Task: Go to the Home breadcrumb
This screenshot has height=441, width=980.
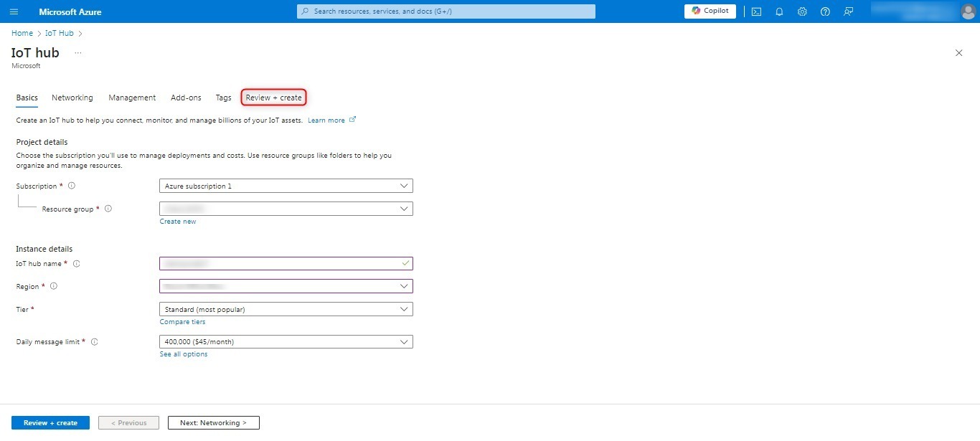Action: [22, 33]
